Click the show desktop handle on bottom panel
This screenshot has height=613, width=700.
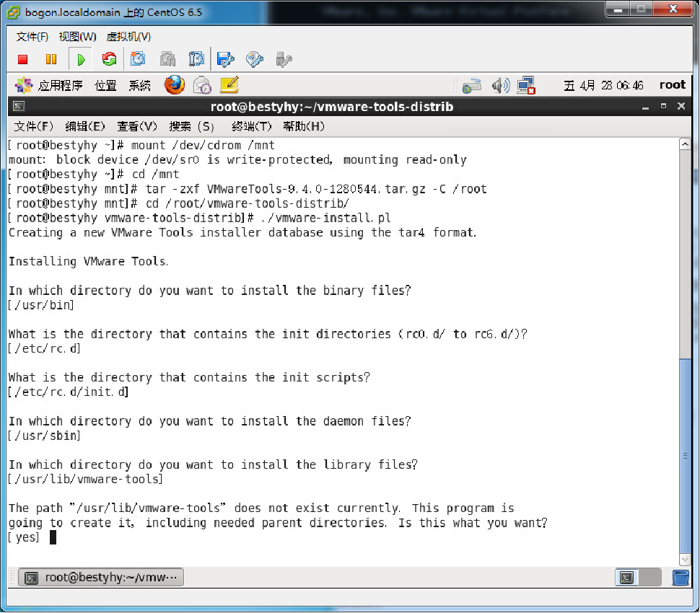(13, 578)
